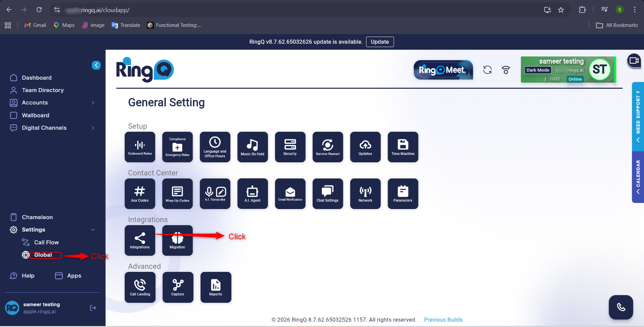Open the Gmail bookmark
This screenshot has width=644, height=327.
tap(35, 25)
